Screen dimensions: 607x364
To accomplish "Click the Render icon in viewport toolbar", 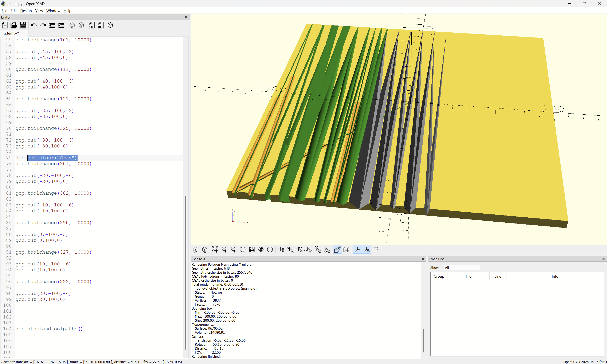I will 205,249.
